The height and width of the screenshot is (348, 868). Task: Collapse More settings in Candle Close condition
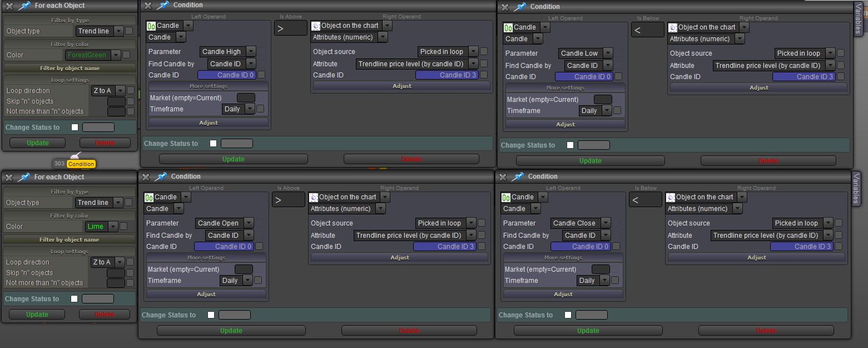pos(563,258)
